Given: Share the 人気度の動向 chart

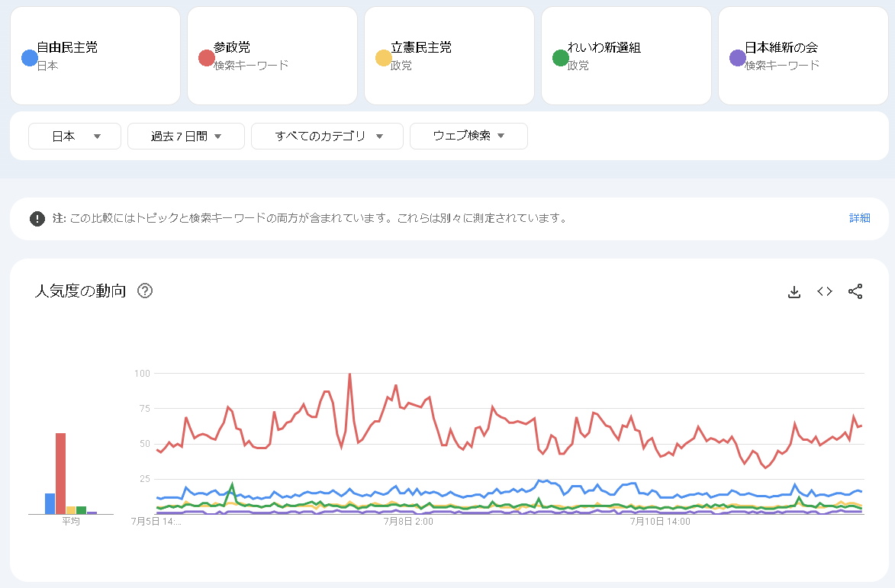Looking at the screenshot, I should (x=855, y=292).
